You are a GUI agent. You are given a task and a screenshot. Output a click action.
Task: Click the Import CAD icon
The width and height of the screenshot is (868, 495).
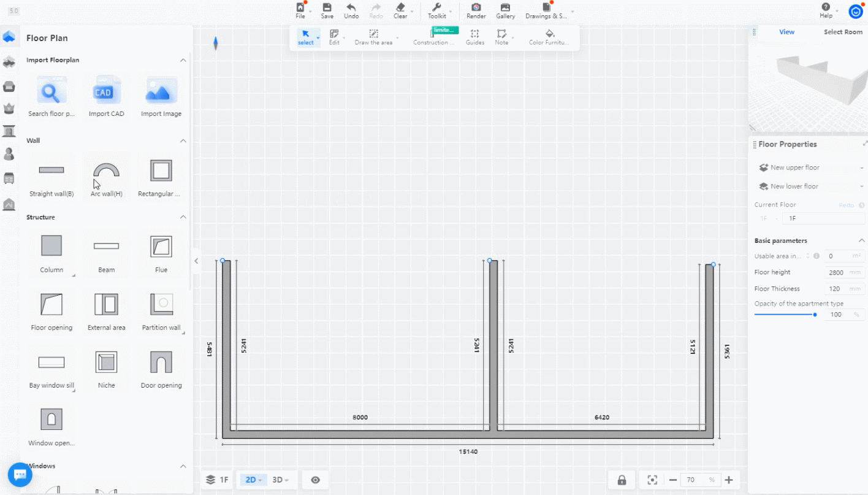tap(106, 93)
